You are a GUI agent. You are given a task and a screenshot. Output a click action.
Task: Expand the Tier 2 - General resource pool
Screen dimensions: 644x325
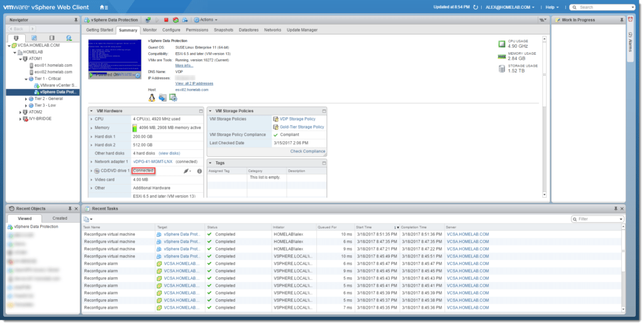[x=26, y=99]
